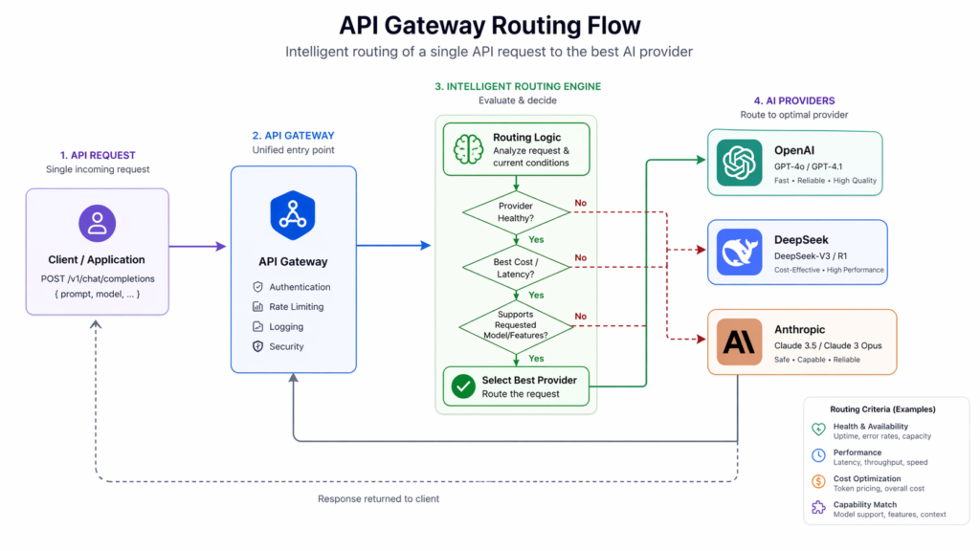The image size is (980, 551).
Task: Select the Health & Availability heart icon
Action: 818,430
